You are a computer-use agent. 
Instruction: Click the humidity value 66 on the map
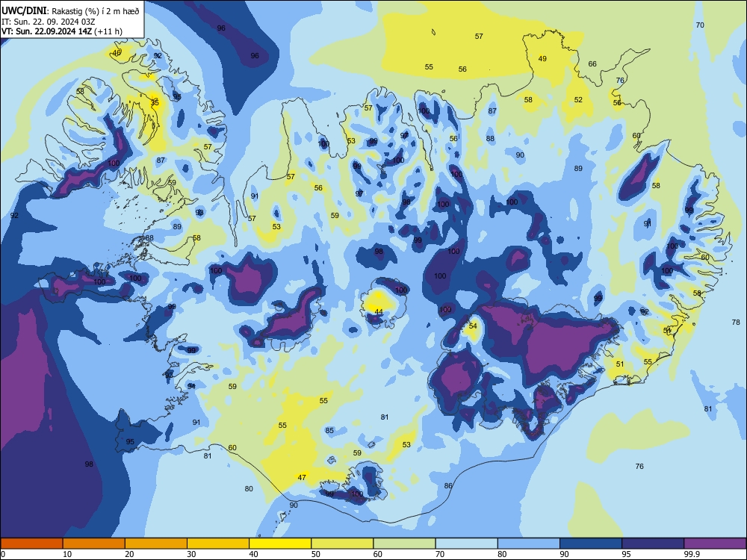pos(592,63)
